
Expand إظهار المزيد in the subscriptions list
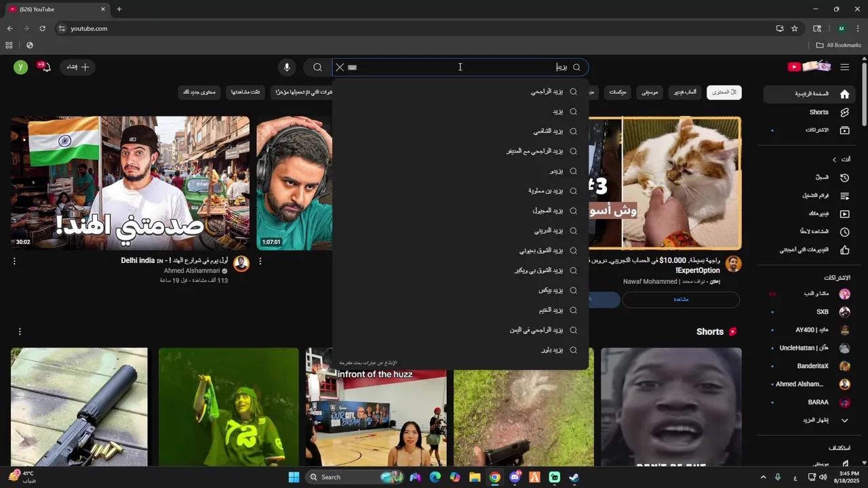point(808,420)
